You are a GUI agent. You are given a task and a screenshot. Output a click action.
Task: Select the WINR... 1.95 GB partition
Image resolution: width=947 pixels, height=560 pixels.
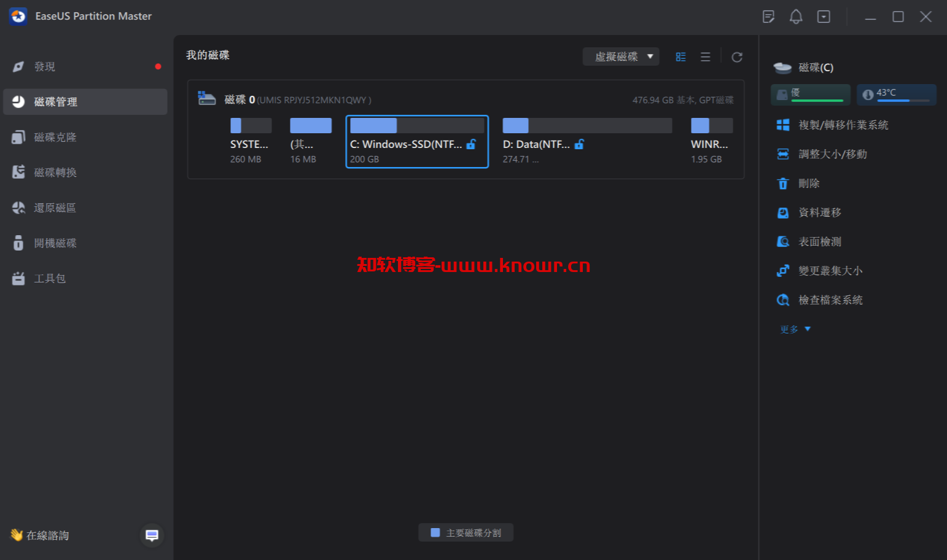tap(711, 141)
